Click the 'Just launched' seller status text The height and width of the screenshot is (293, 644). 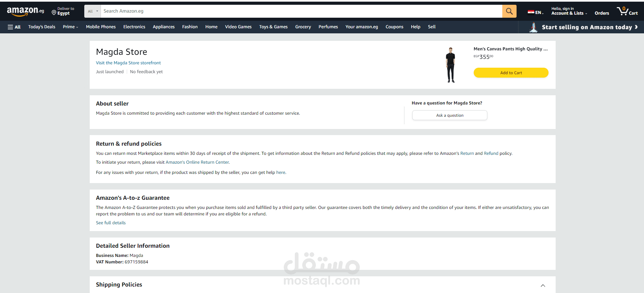coord(110,72)
